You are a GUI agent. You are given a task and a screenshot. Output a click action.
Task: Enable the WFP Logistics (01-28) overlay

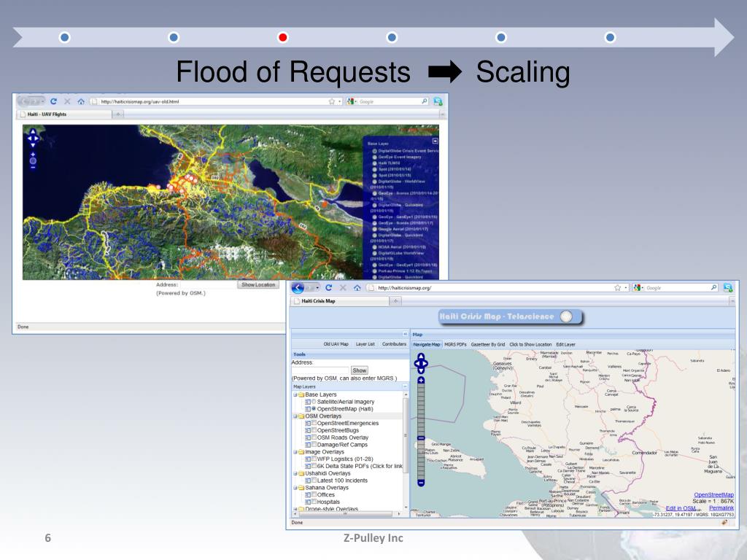(x=314, y=459)
